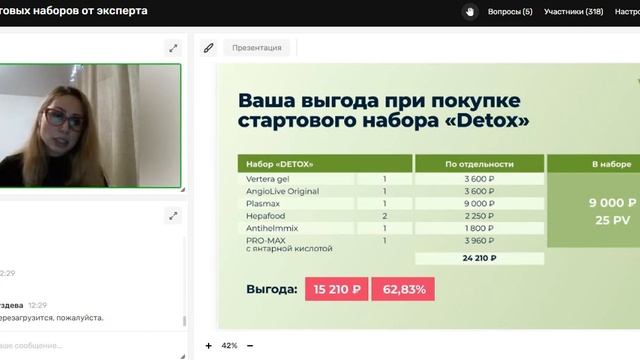Viewport: 640px width, 360px height.
Task: Click the 25 PV value
Action: tap(613, 220)
